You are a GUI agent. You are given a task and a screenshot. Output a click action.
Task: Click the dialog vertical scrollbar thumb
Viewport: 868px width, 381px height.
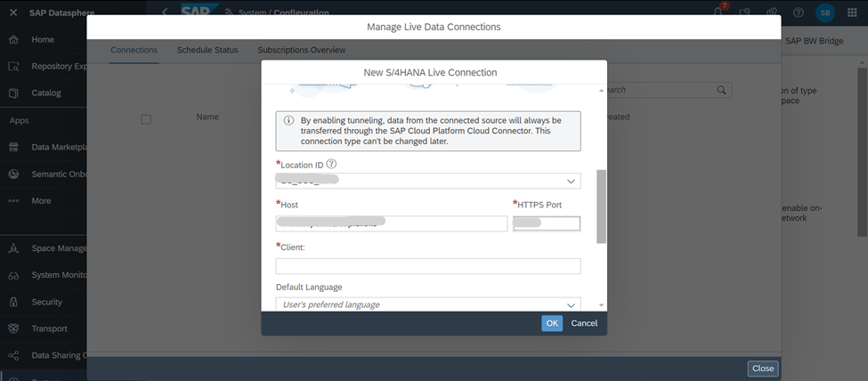pyautogui.click(x=601, y=206)
